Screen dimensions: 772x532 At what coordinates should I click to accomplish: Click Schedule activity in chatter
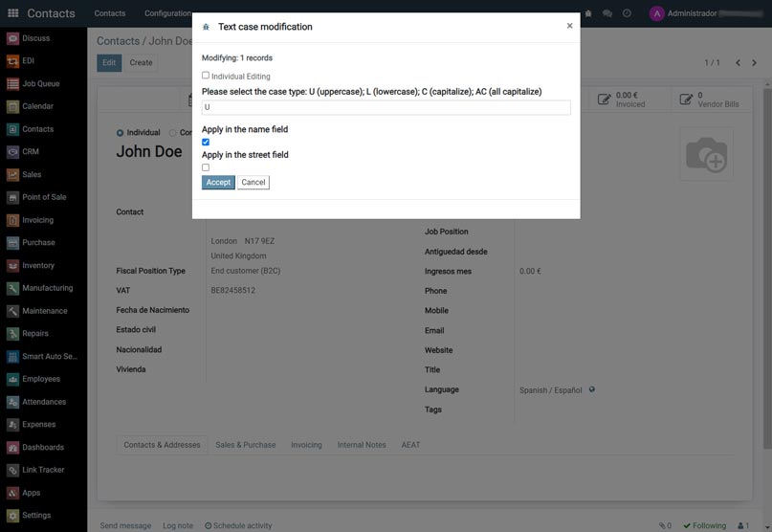click(238, 525)
